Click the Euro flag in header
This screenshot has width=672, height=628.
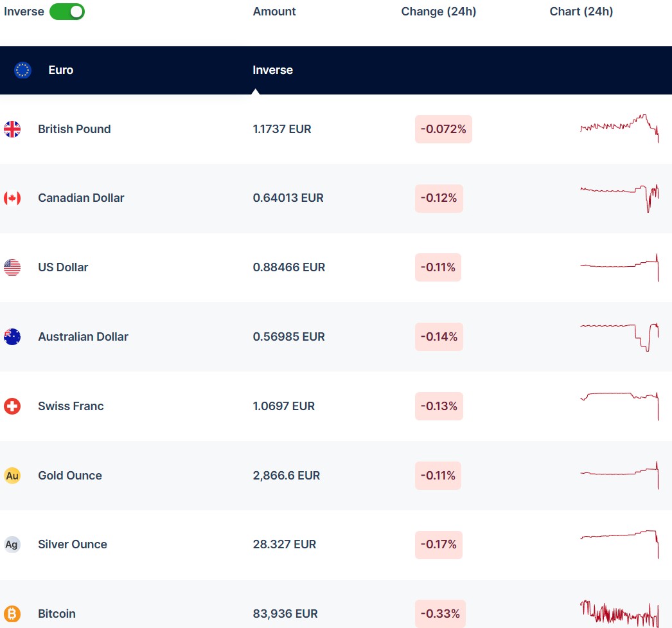tap(23, 70)
